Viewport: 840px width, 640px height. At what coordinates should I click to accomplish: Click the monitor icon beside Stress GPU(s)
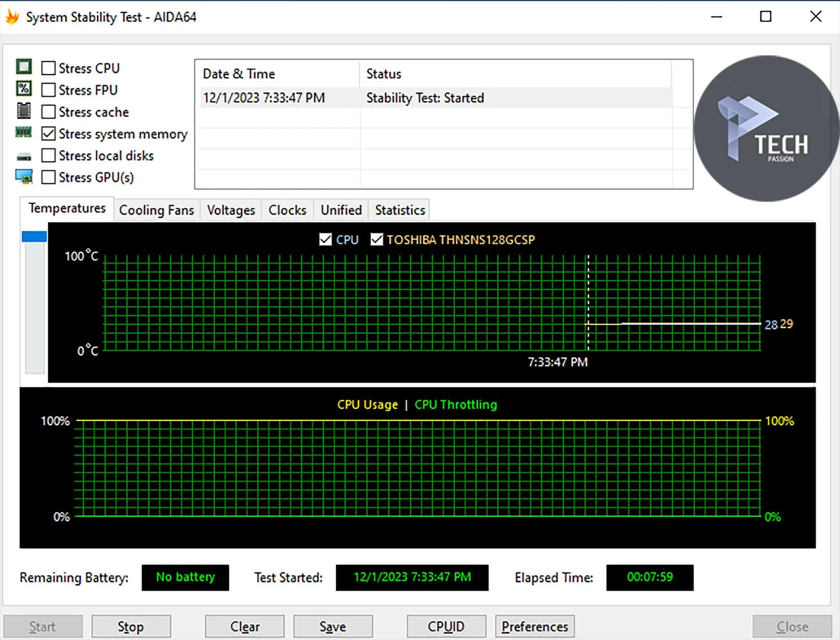(24, 177)
